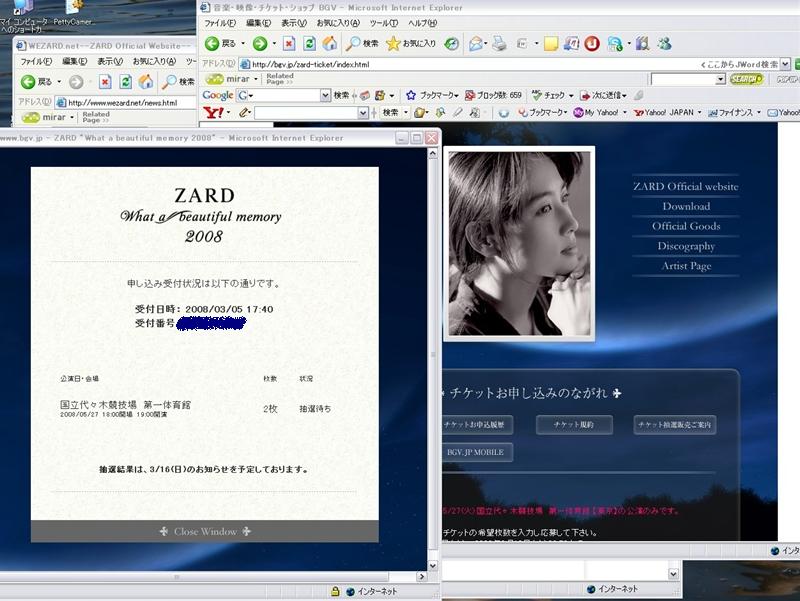The image size is (800, 601).
Task: Click the WEZARD.net address bar URL
Action: click(122, 103)
